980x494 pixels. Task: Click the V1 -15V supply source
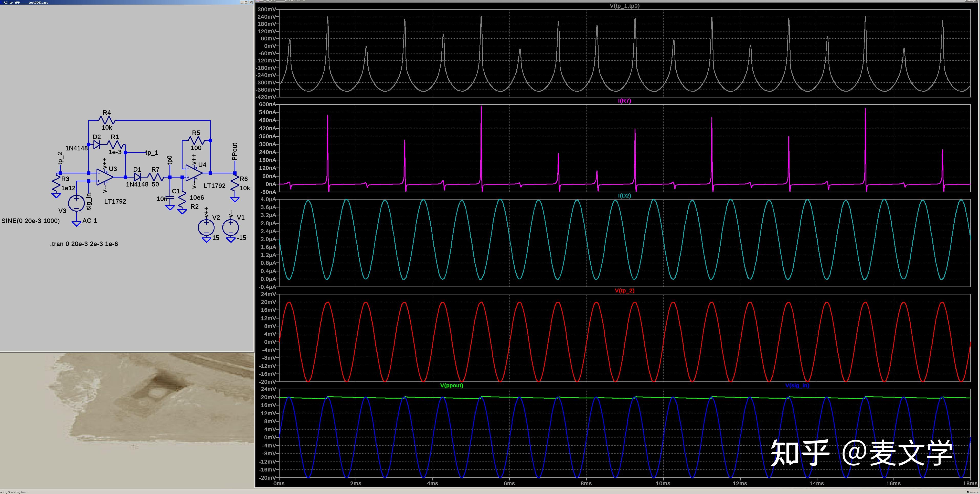231,227
